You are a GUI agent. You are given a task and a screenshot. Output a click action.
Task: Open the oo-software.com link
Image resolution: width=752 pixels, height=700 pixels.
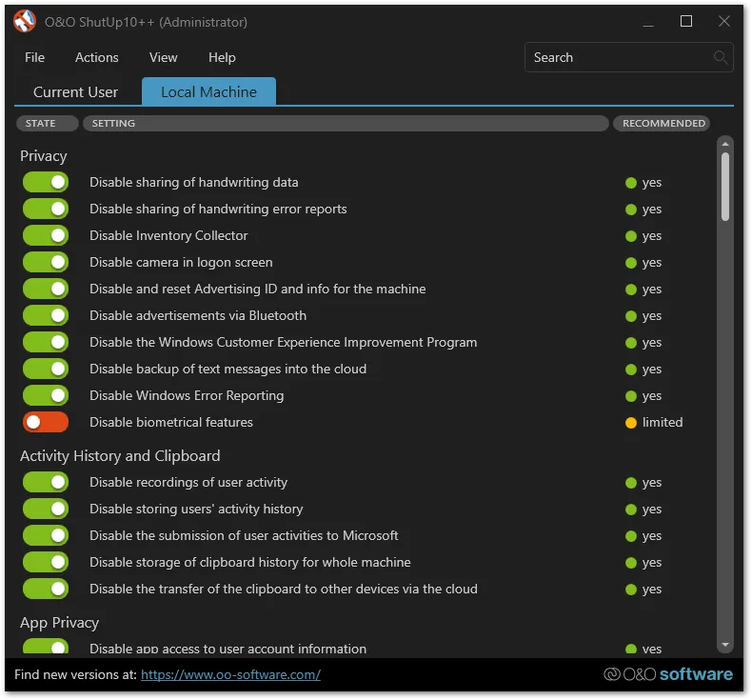[230, 674]
